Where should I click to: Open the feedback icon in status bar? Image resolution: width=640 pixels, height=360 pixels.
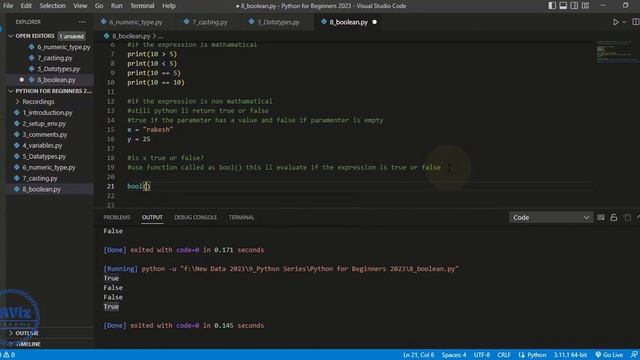634,355
